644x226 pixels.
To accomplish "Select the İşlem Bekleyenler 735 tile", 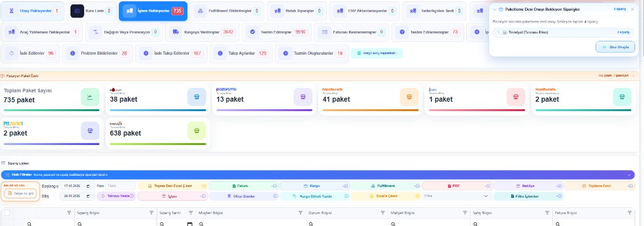I will (x=153, y=11).
